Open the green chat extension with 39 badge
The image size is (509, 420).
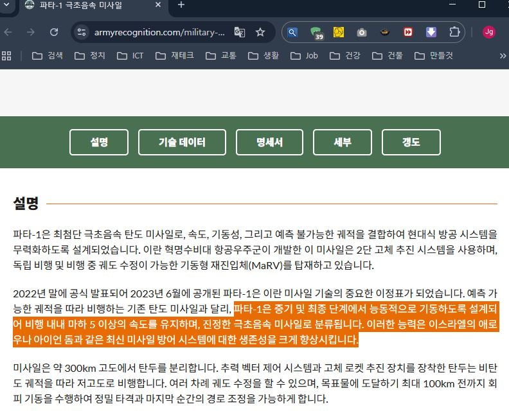[316, 33]
